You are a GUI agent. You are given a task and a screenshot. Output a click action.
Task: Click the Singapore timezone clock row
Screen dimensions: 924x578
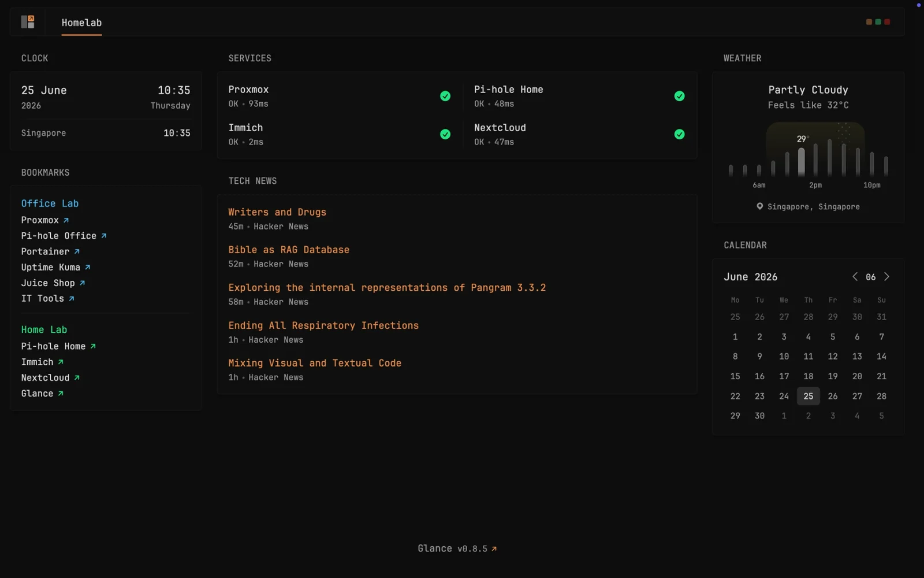click(x=106, y=133)
